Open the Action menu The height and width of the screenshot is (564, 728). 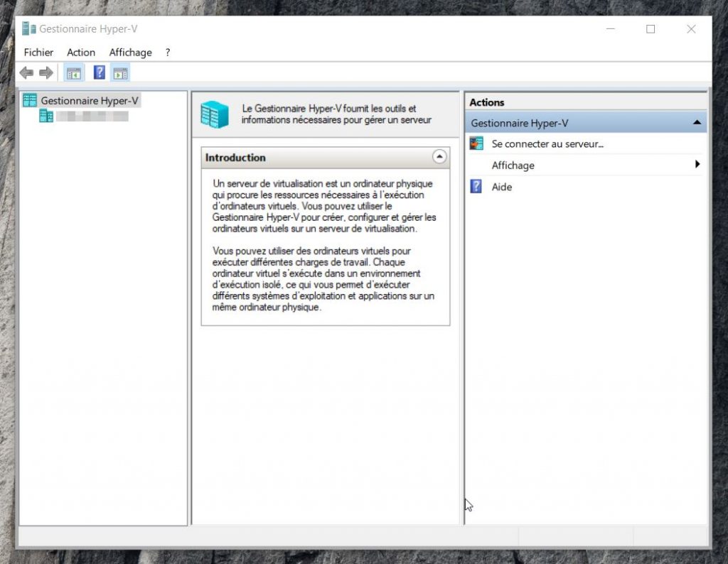click(81, 53)
